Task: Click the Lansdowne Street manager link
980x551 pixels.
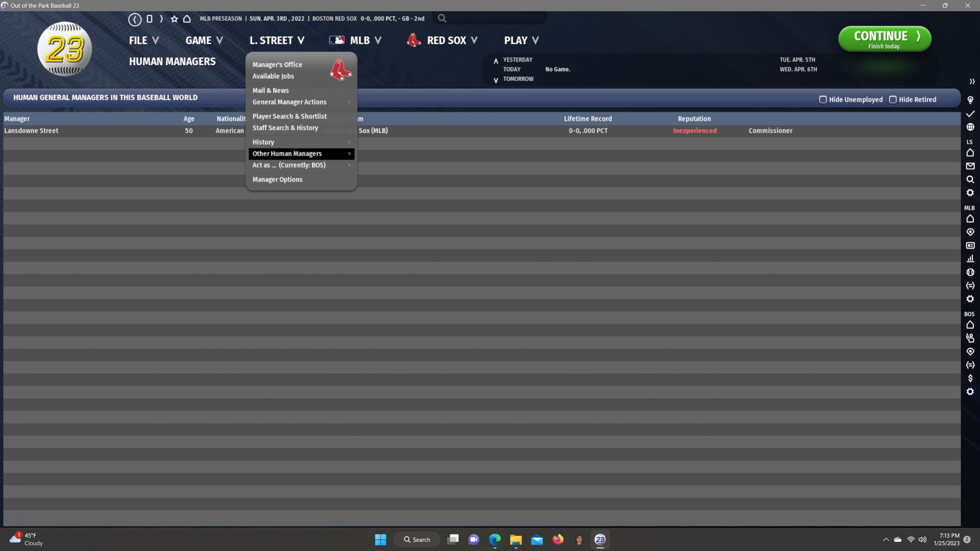Action: [31, 131]
